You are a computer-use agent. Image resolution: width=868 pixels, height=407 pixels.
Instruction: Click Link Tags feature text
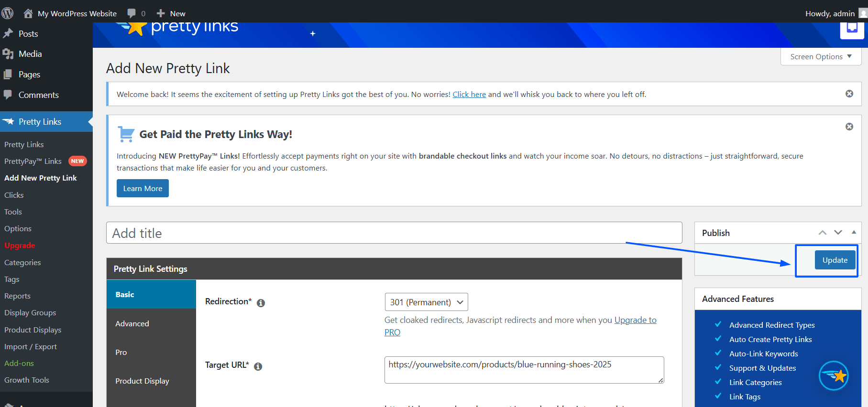(745, 396)
